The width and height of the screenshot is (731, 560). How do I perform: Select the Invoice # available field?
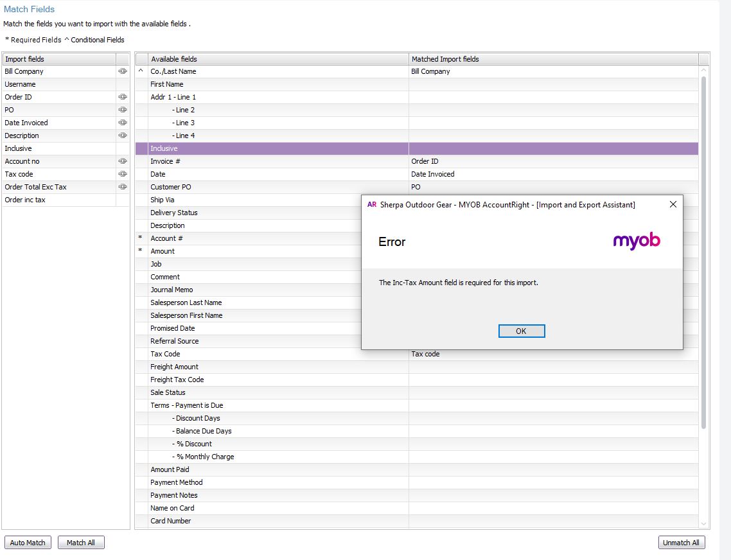pyautogui.click(x=278, y=161)
